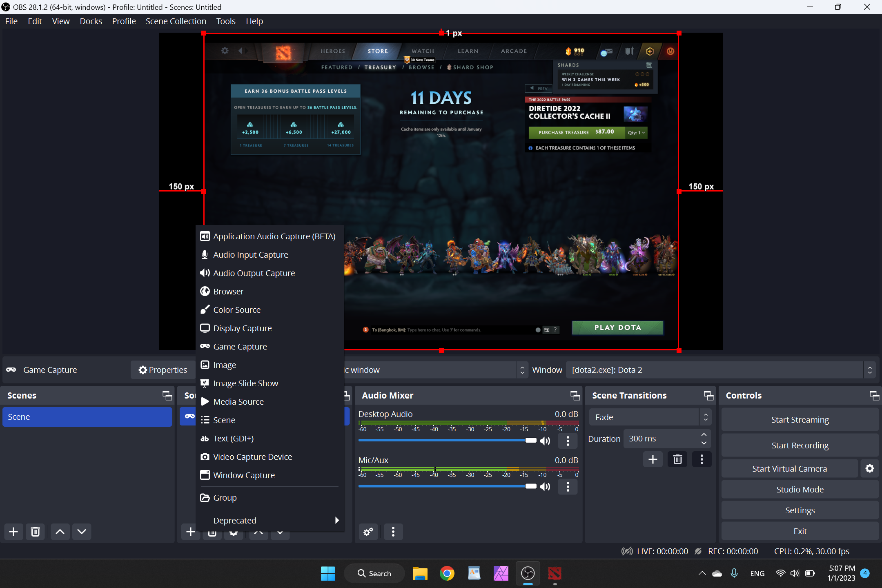Image resolution: width=882 pixels, height=588 pixels.
Task: Increase transition Duration with up arrow
Action: tap(704, 434)
